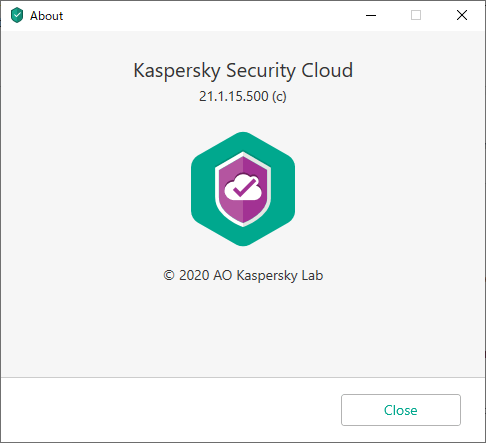Select the version number 21.1.15.500
This screenshot has height=443, width=486.
point(234,96)
